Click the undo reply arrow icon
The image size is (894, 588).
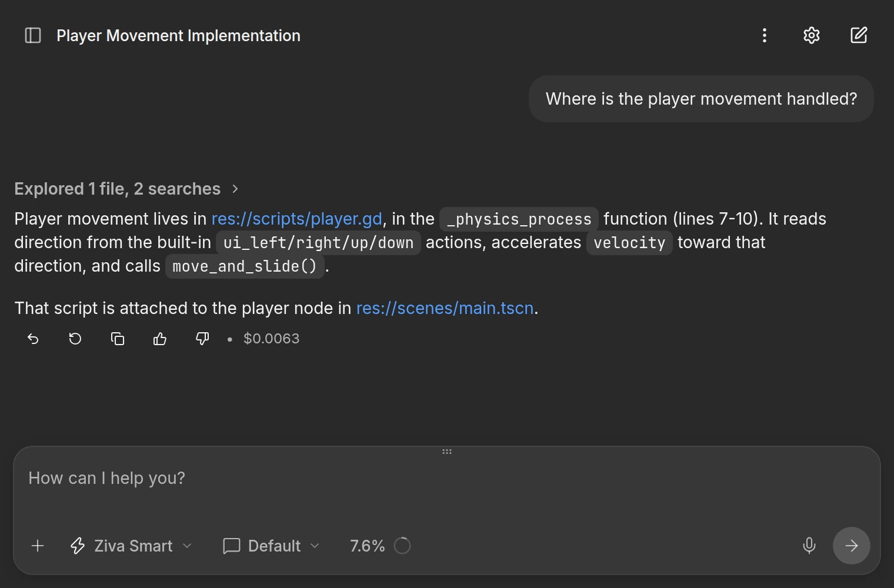point(33,339)
